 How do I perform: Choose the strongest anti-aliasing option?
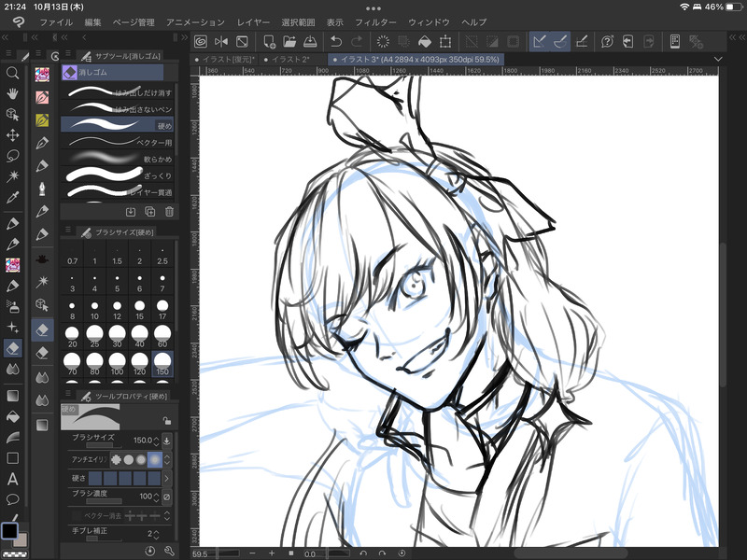tap(155, 459)
